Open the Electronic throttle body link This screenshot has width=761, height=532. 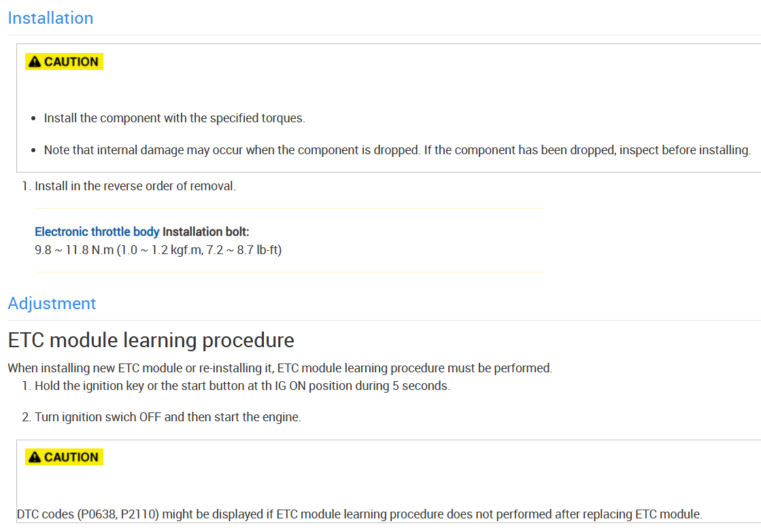pos(97,232)
